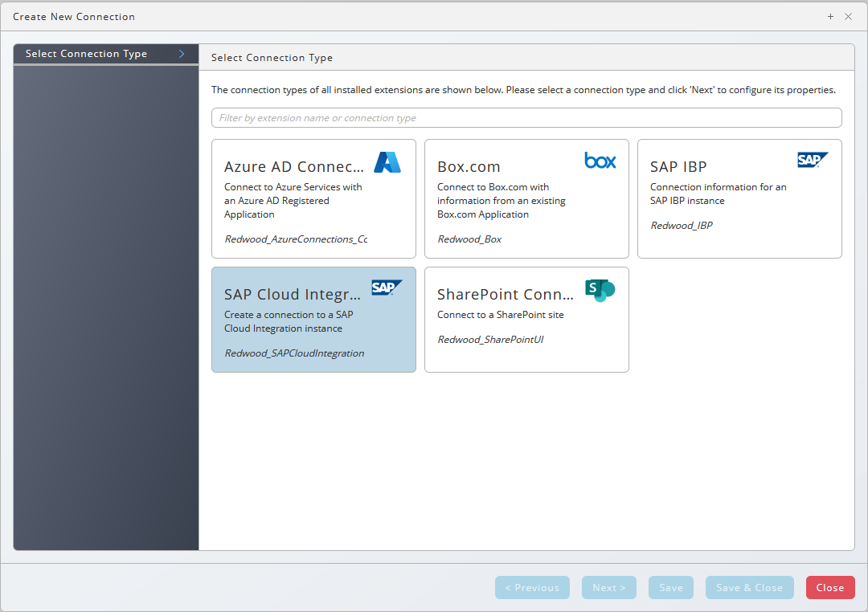Click 'Create a connection to a SAP' description
Viewport: 868px width, 612px height.
point(289,321)
